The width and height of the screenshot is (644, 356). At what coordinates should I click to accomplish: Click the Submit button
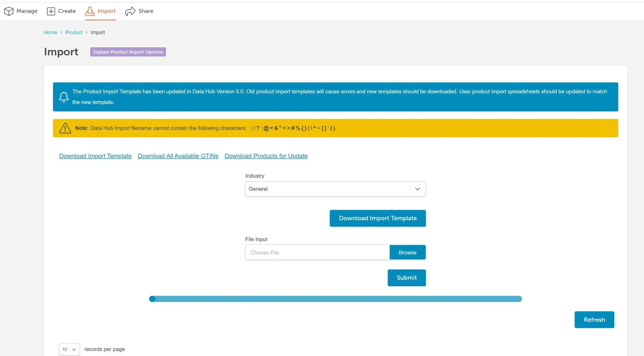click(x=407, y=278)
